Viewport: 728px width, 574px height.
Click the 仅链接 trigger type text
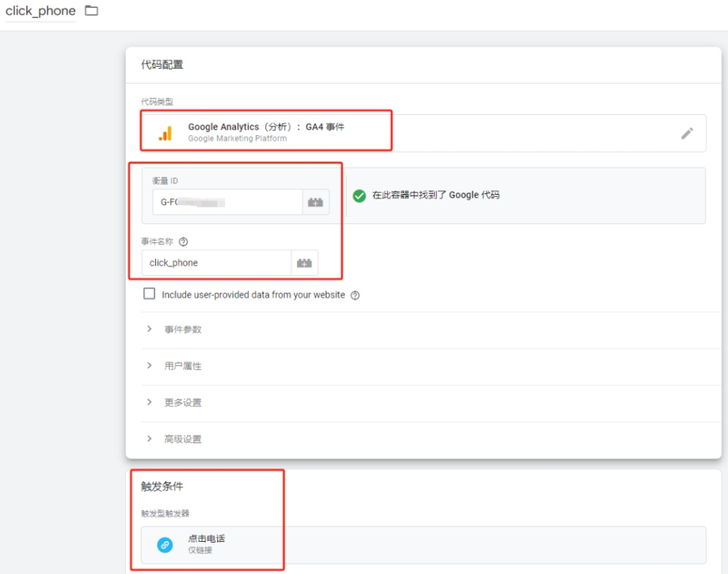200,551
